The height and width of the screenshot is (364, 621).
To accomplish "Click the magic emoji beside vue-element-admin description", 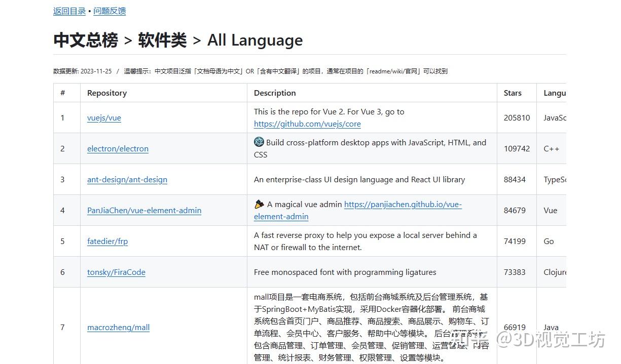I will 259,204.
